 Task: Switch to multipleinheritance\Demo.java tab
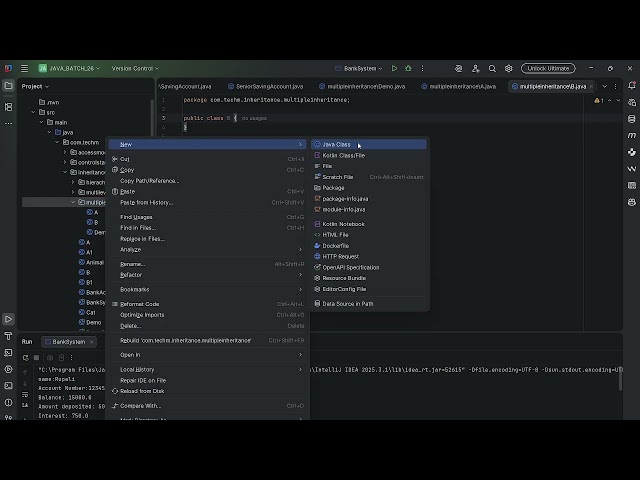coord(362,86)
